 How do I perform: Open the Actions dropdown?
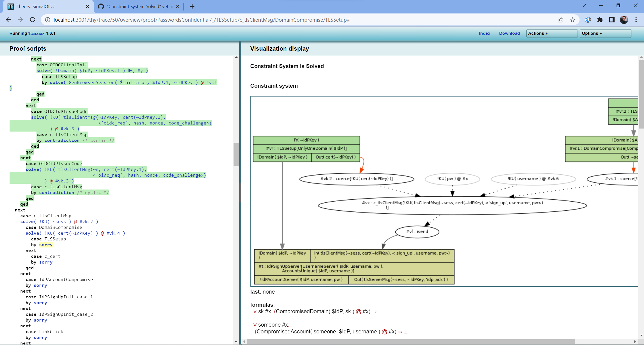click(552, 33)
